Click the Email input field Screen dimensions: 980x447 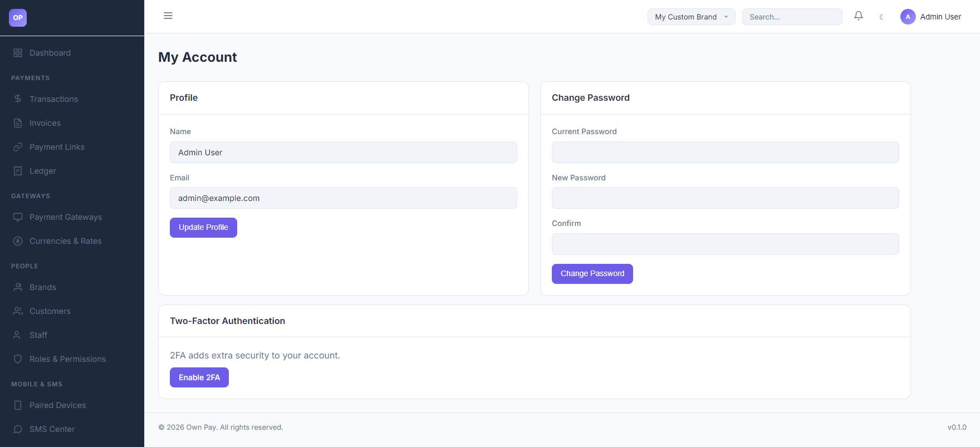tap(344, 198)
